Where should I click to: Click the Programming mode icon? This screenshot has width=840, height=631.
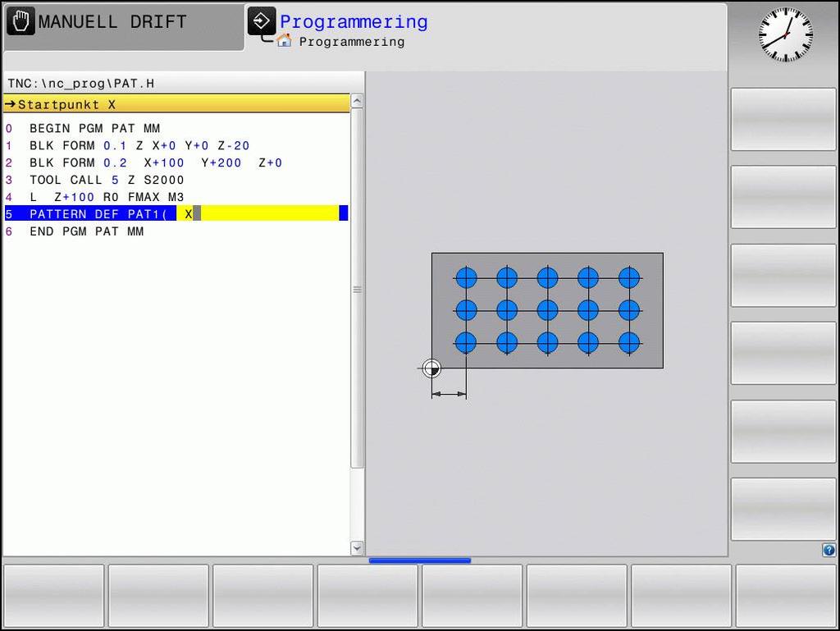point(262,21)
